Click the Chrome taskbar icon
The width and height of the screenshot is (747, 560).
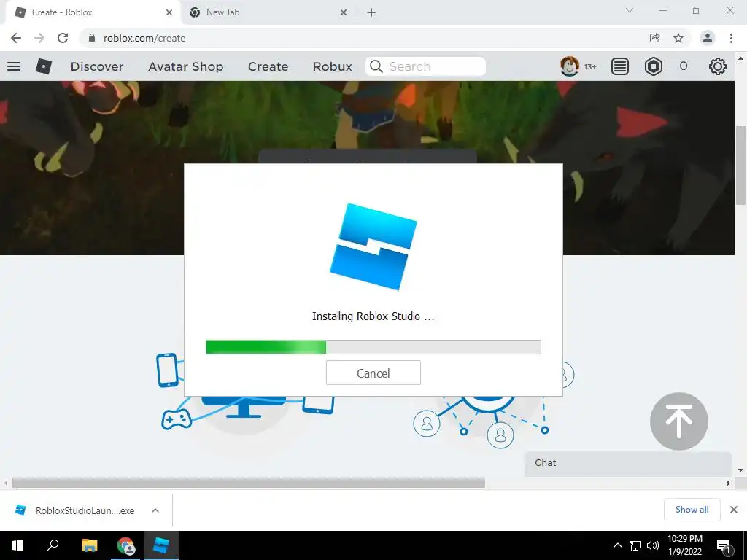tap(125, 545)
